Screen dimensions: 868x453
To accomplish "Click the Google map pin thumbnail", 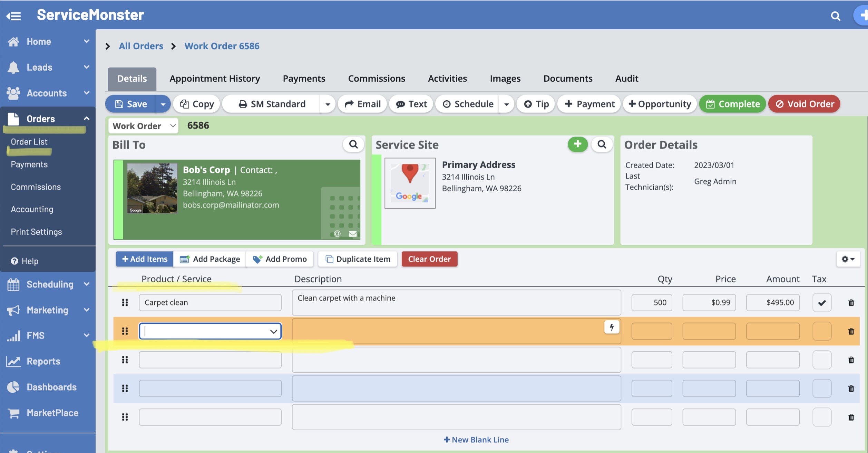I will coord(410,183).
